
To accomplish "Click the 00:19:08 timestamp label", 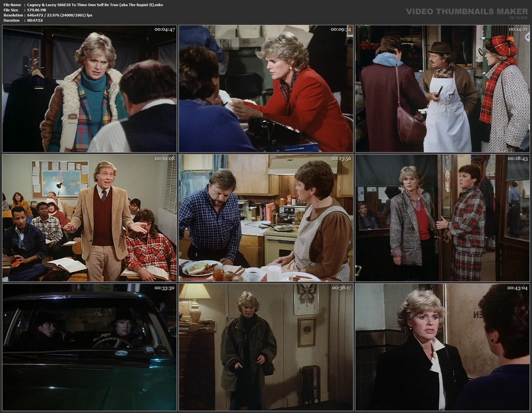I will [165, 158].
